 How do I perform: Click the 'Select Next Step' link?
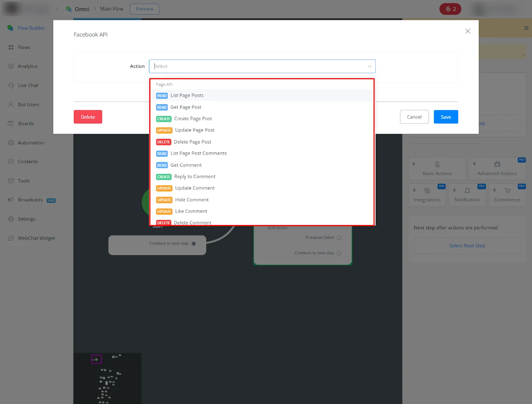click(467, 246)
